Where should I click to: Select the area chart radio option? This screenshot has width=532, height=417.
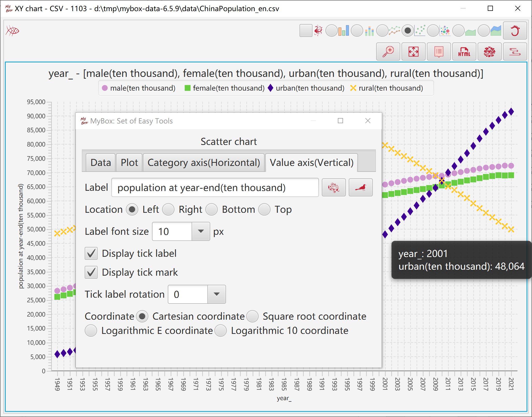458,31
